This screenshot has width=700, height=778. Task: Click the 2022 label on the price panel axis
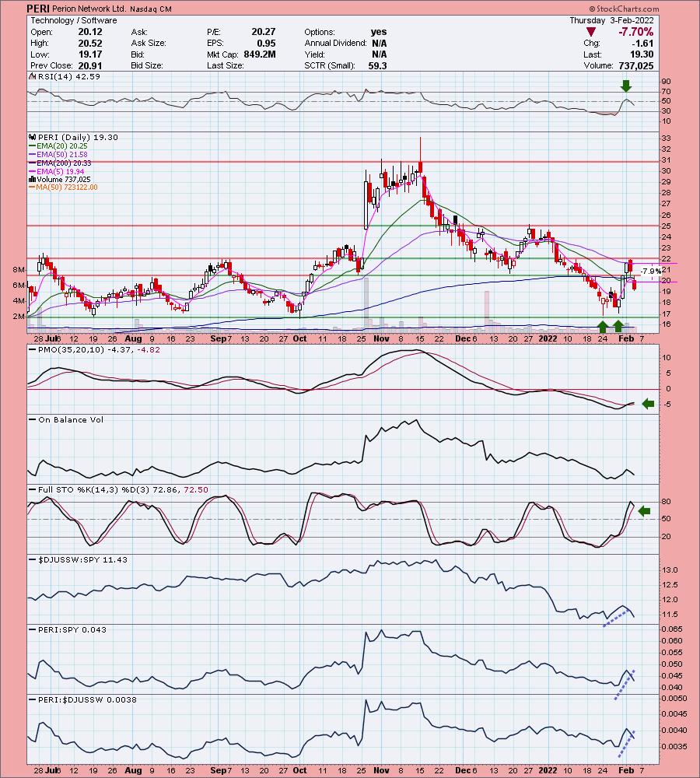coord(548,338)
